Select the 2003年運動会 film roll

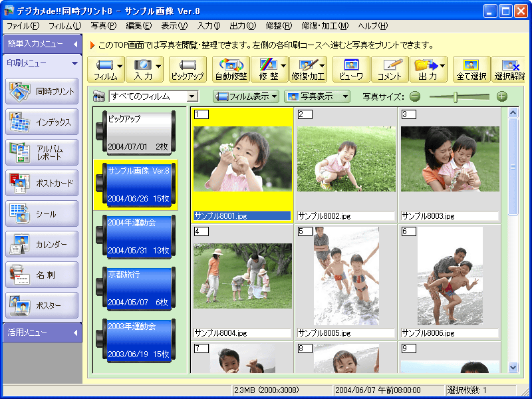click(136, 340)
